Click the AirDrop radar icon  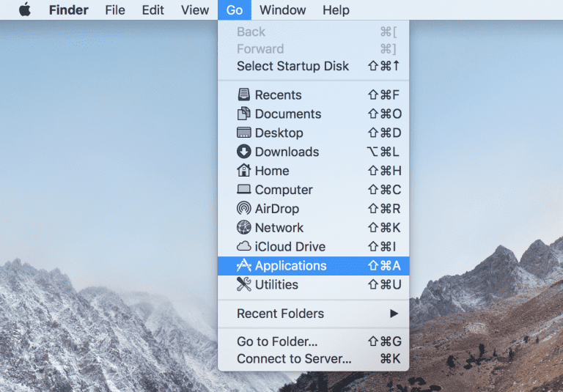click(244, 208)
